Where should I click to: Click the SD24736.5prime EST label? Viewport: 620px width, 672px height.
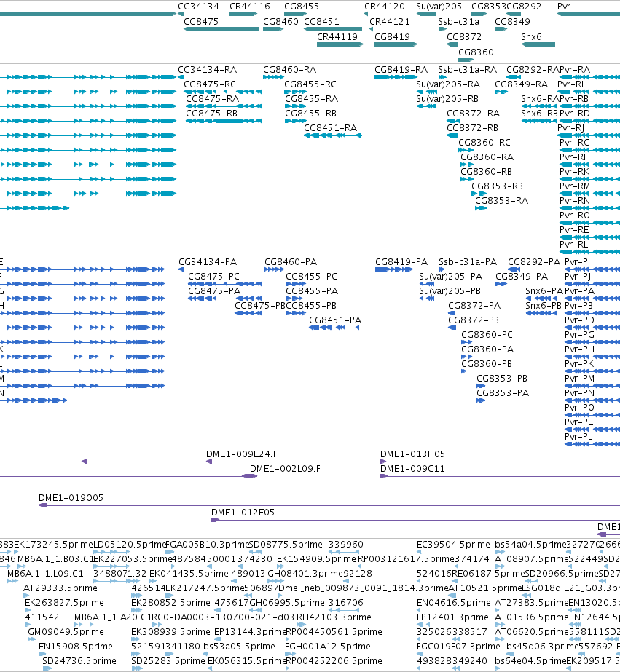click(79, 661)
